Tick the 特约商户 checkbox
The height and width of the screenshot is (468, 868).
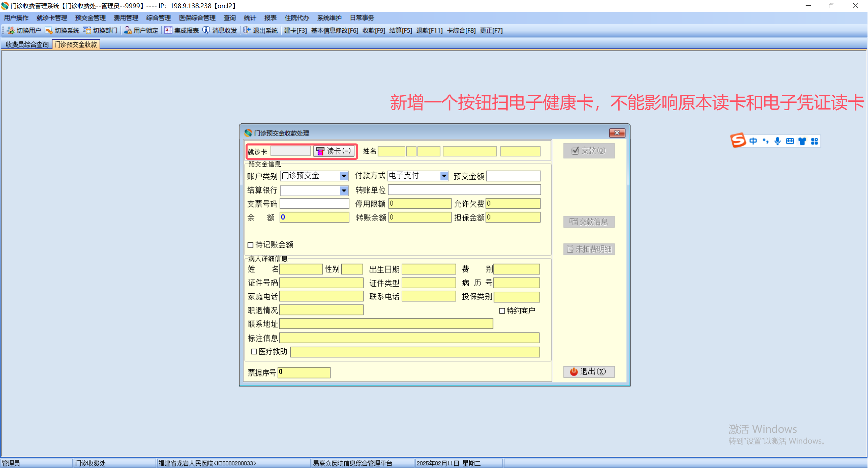pyautogui.click(x=502, y=311)
